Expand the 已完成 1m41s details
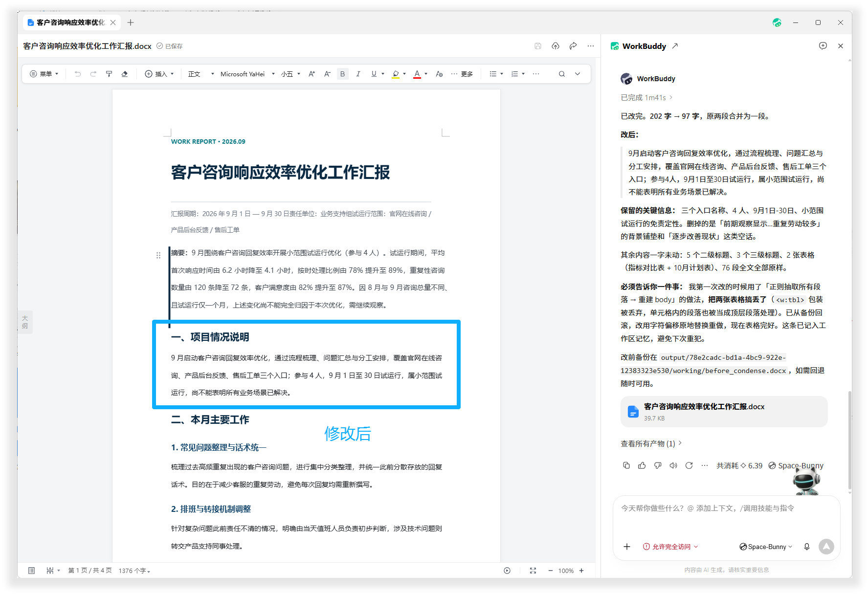This screenshot has width=868, height=595. (x=646, y=98)
